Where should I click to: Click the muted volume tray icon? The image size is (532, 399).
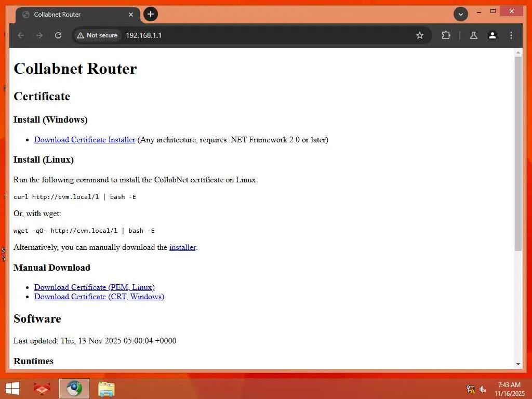pos(483,389)
